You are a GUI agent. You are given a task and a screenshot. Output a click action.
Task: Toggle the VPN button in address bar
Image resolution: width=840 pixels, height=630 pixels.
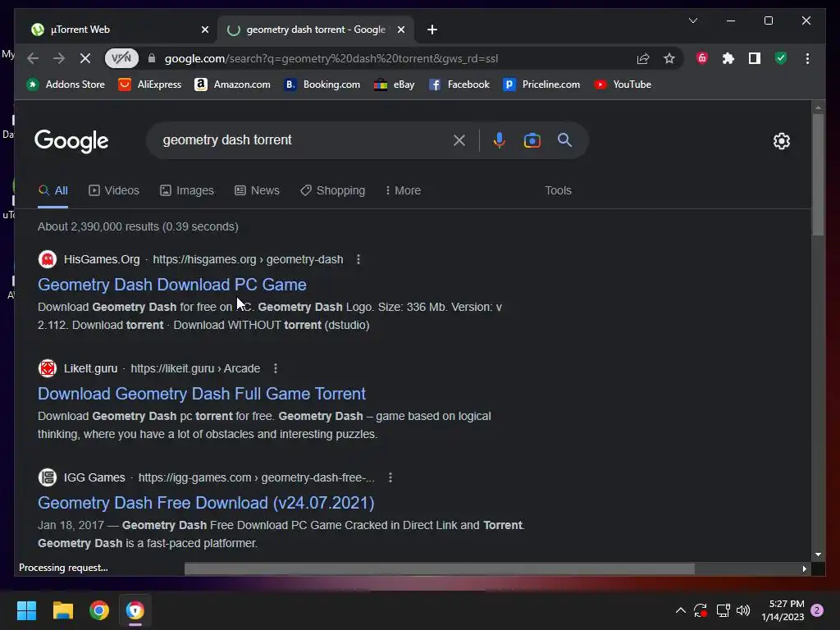(121, 58)
